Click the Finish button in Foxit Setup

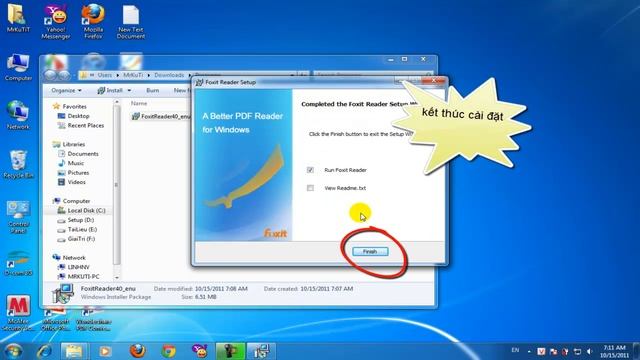click(370, 251)
